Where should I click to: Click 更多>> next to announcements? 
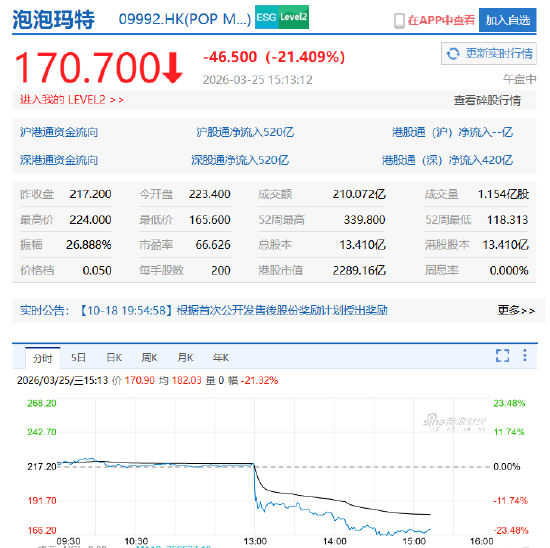[516, 310]
